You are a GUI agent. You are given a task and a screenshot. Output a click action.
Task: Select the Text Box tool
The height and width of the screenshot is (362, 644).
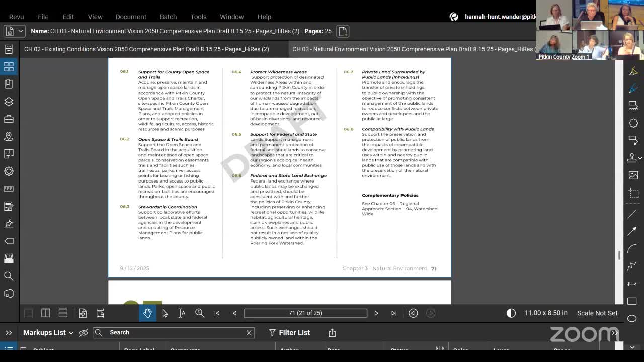633,106
